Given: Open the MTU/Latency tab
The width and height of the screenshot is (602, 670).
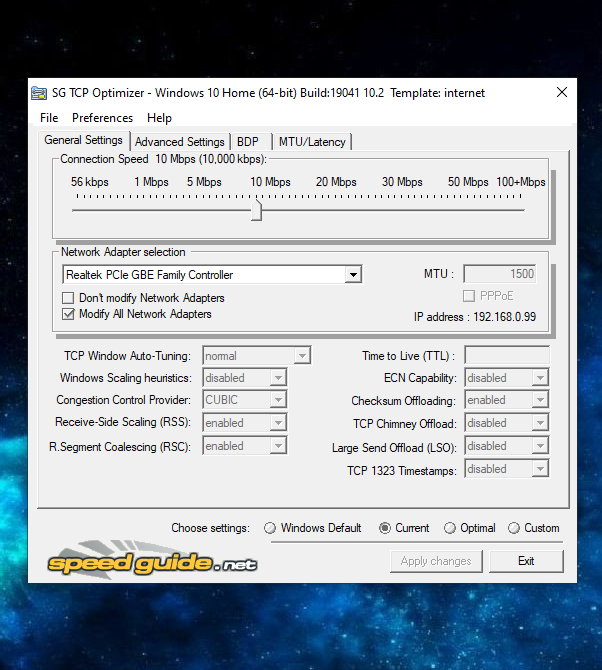Looking at the screenshot, I should (x=312, y=142).
